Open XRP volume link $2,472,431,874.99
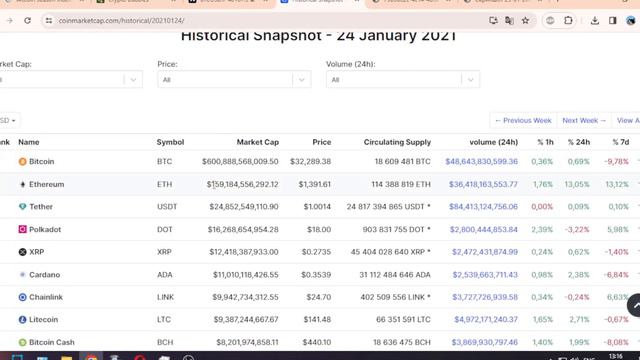This screenshot has height=360, width=640. pyautogui.click(x=485, y=252)
